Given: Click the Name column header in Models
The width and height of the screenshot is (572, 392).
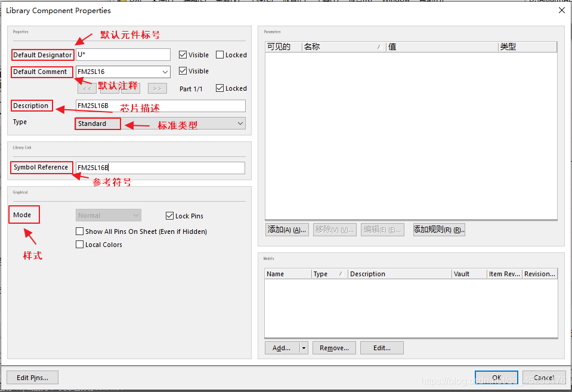Looking at the screenshot, I should point(287,274).
